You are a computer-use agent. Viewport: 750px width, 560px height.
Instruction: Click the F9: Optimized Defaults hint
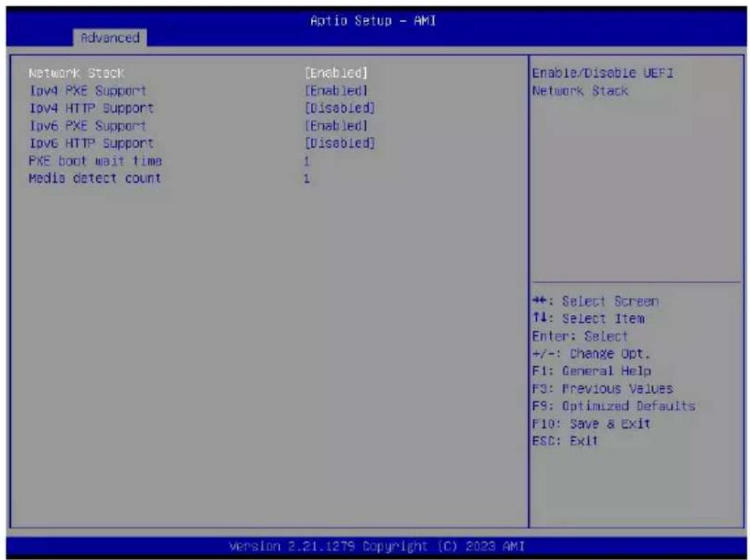(x=614, y=407)
